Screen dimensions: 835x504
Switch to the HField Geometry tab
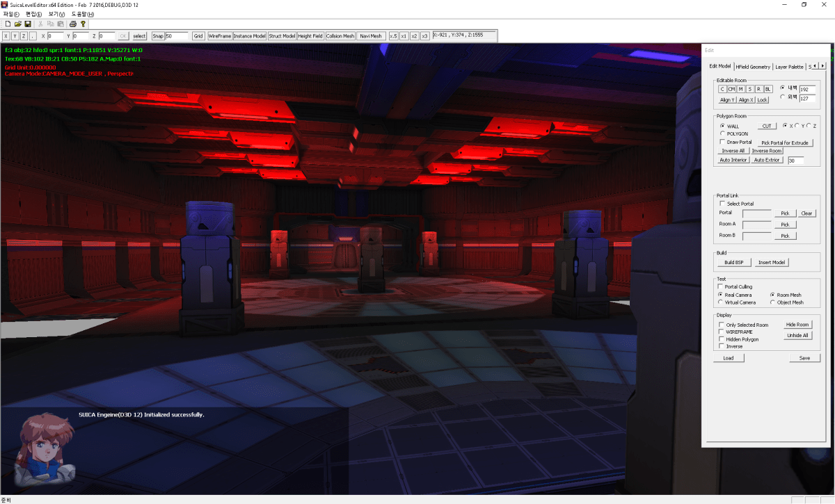(x=753, y=66)
